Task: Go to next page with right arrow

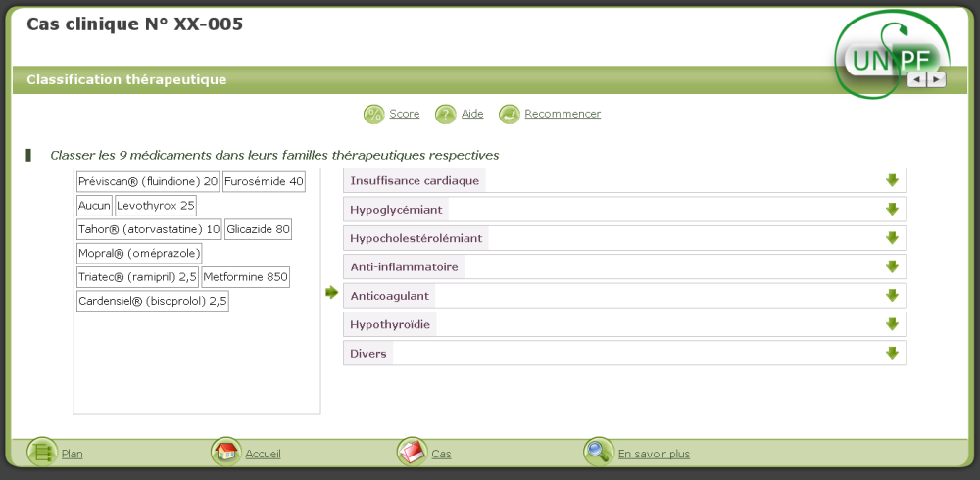Action: pyautogui.click(x=937, y=80)
